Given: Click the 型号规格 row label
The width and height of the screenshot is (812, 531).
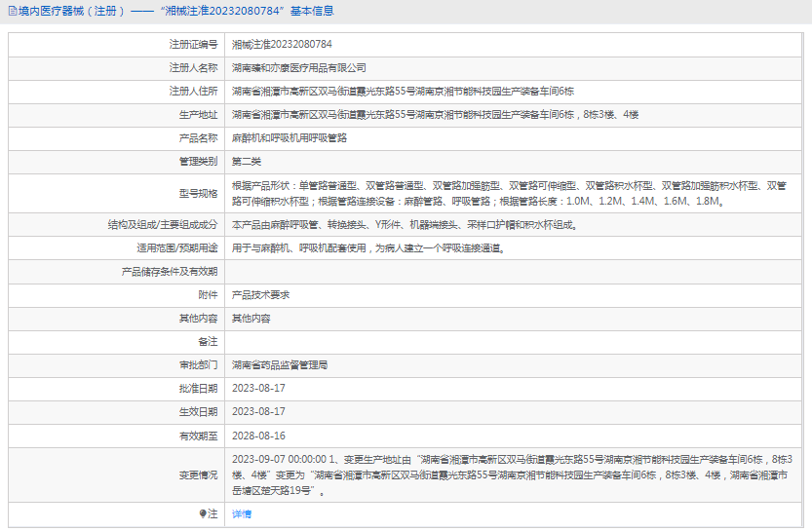Looking at the screenshot, I should (x=198, y=193).
